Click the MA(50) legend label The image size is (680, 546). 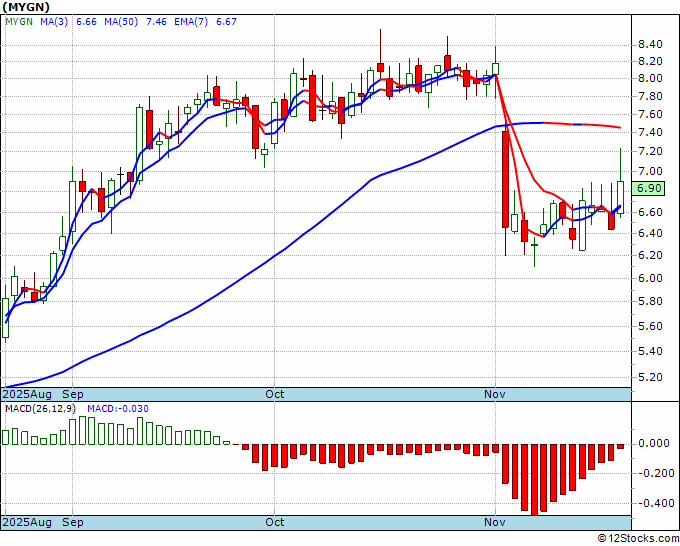121,21
